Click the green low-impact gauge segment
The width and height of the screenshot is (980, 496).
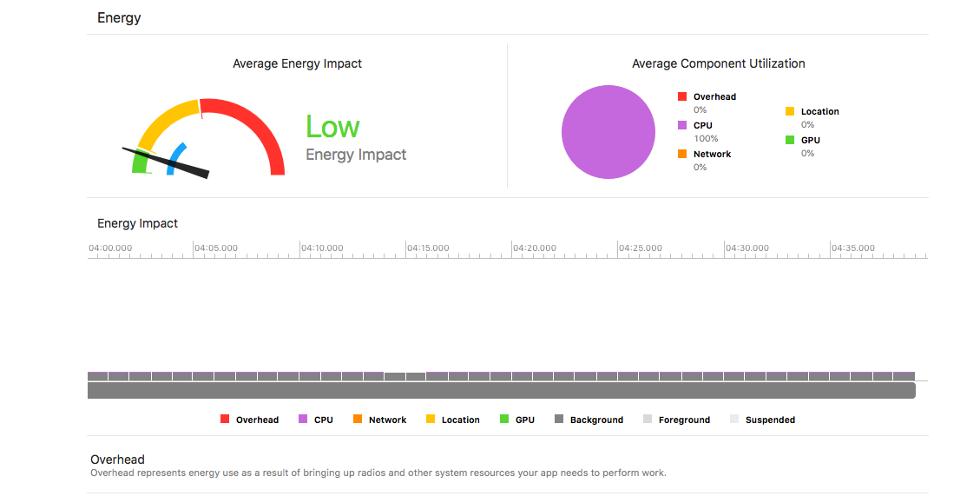click(x=140, y=162)
